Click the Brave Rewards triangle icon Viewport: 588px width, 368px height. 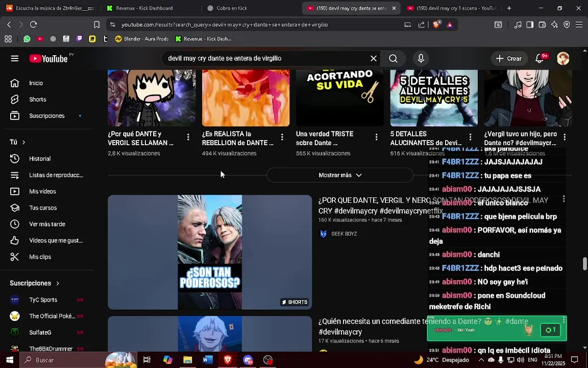click(450, 25)
